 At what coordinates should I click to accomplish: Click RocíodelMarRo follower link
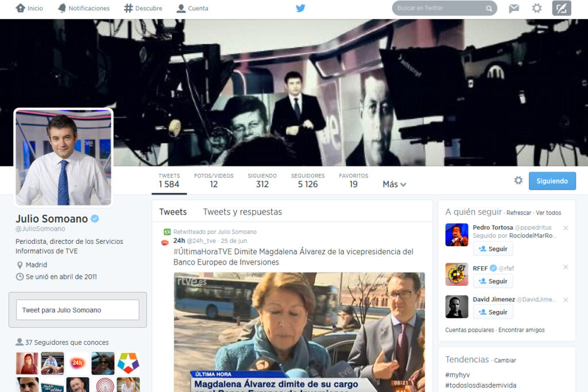(533, 236)
